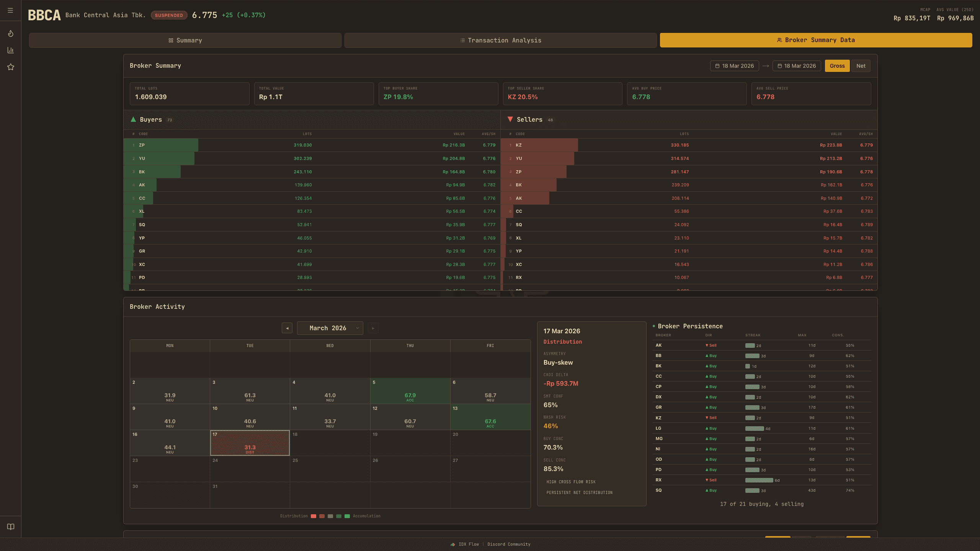Viewport: 980px width, 551px height.
Task: Select the Gross view toggle
Action: [837, 65]
